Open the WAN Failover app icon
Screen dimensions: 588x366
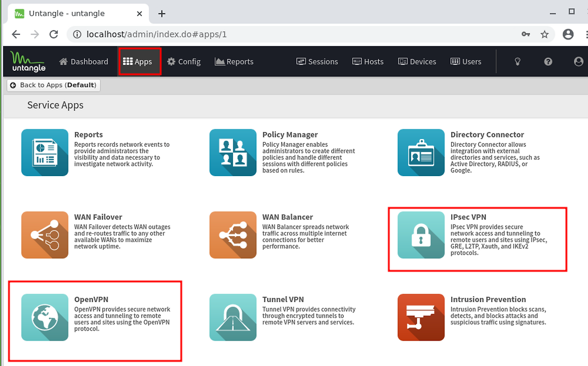click(x=45, y=234)
